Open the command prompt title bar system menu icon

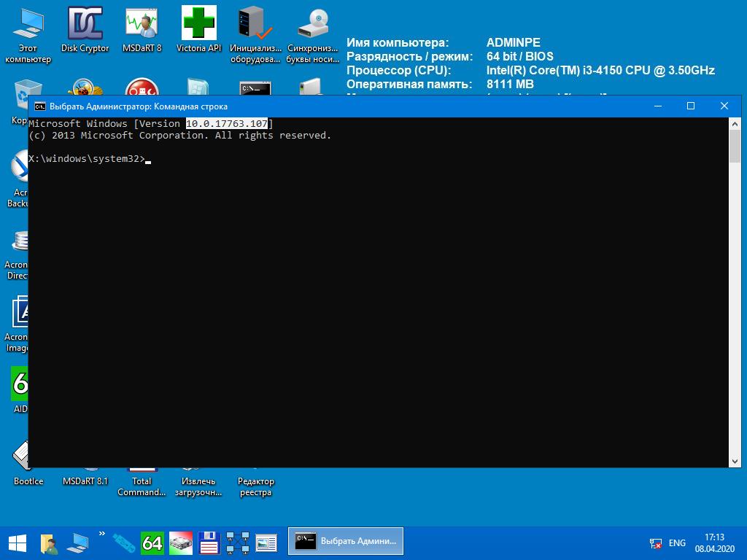point(40,106)
